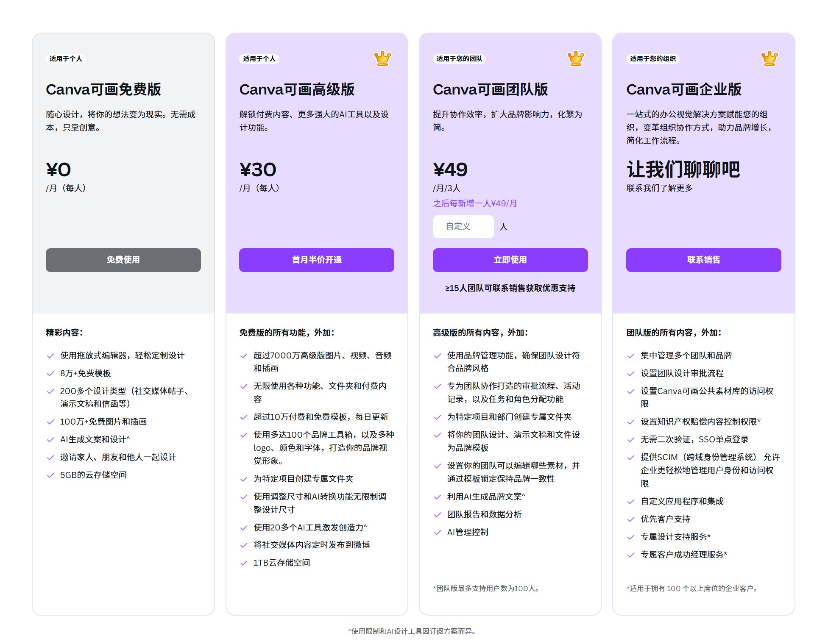The image size is (828, 644).
Task: Click the 无限使用各种功能、文件夹和付费内容 text
Action: coord(320,392)
